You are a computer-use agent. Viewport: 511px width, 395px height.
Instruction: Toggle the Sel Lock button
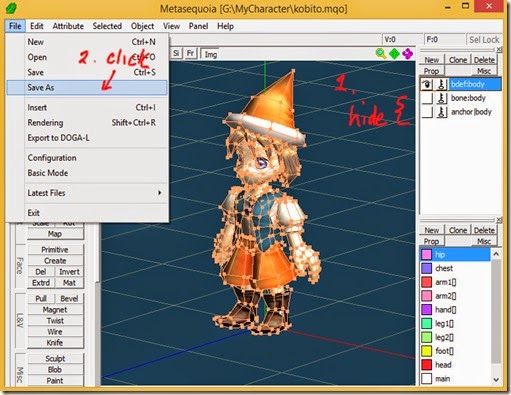pyautogui.click(x=484, y=40)
